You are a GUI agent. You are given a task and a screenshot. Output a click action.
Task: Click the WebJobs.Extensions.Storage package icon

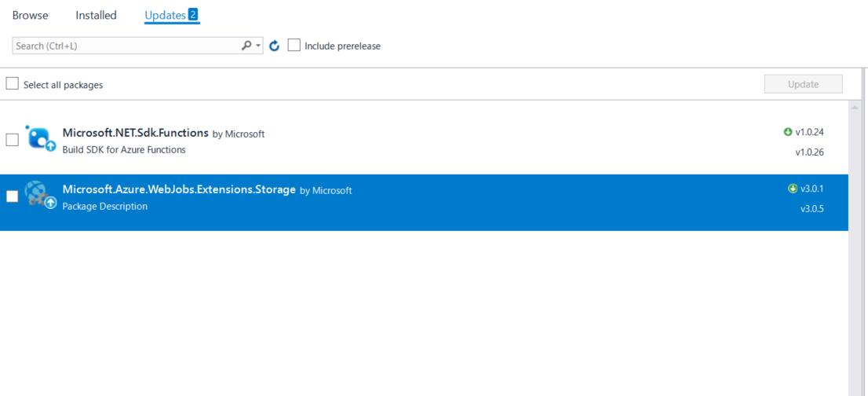coord(40,195)
